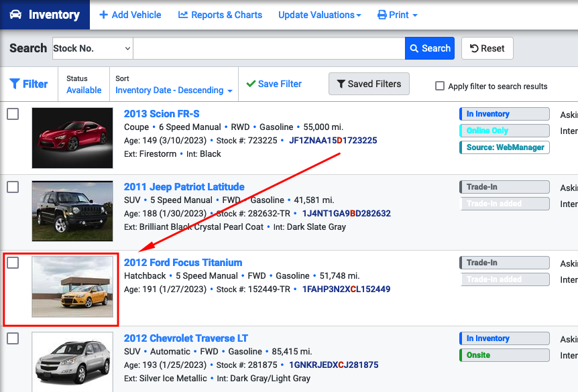Click Stock #: 152449-TR text
The height and width of the screenshot is (392, 578).
tap(253, 289)
